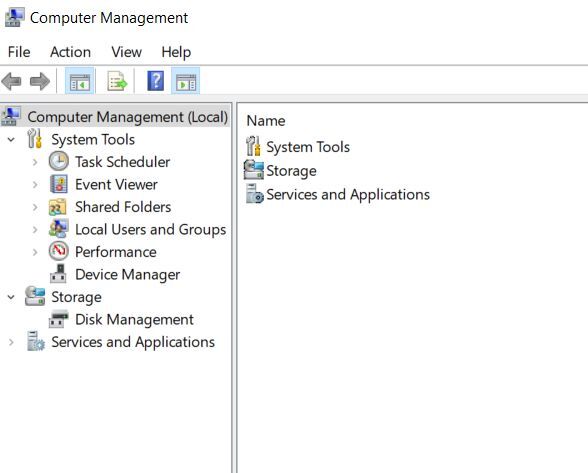Select Services and Applications label in tree
This screenshot has width=588, height=473.
133,342
